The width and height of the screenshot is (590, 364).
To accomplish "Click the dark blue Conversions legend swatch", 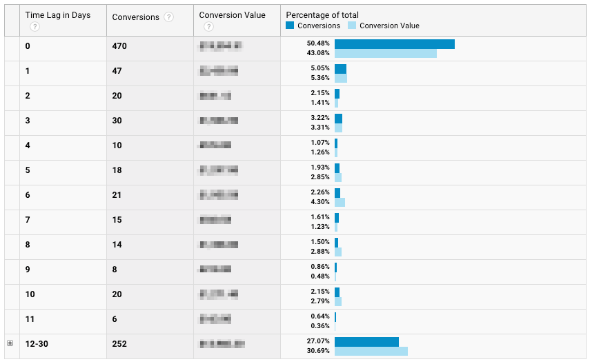I will coord(291,26).
